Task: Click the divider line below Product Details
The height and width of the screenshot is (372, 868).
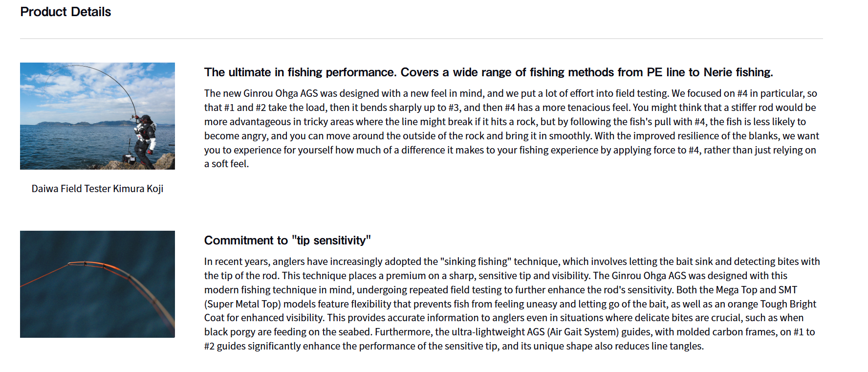Action: click(x=421, y=39)
